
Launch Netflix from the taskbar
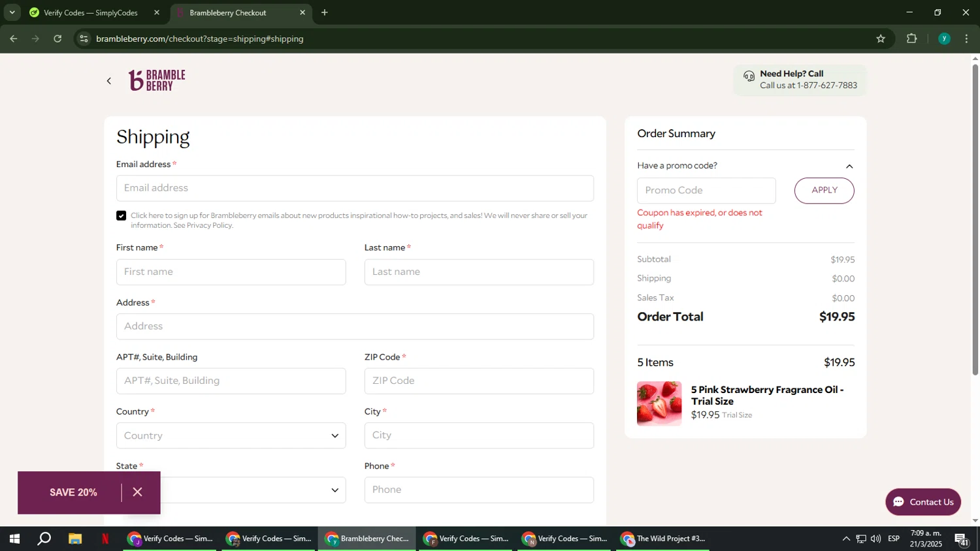pos(105,539)
